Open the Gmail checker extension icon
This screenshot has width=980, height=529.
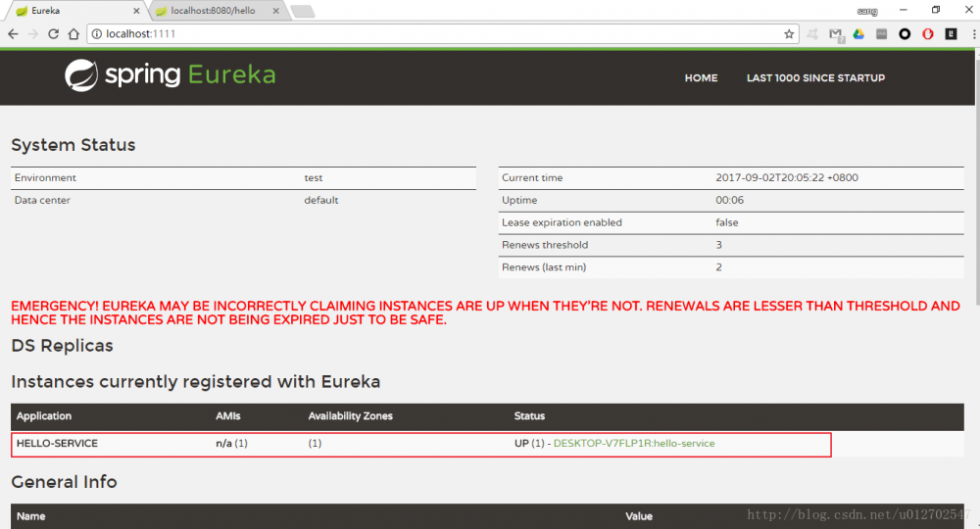point(836,34)
